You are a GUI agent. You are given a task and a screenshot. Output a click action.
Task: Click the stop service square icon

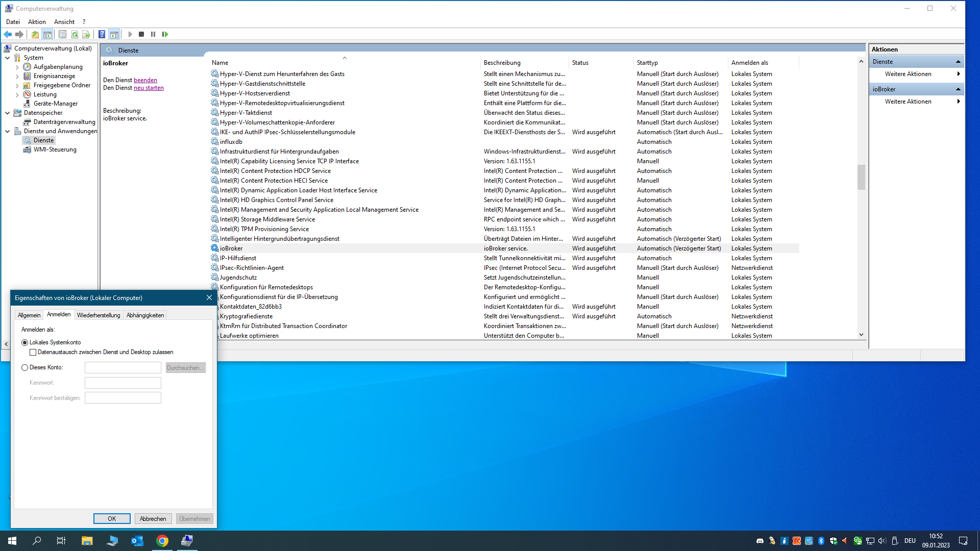pos(141,34)
